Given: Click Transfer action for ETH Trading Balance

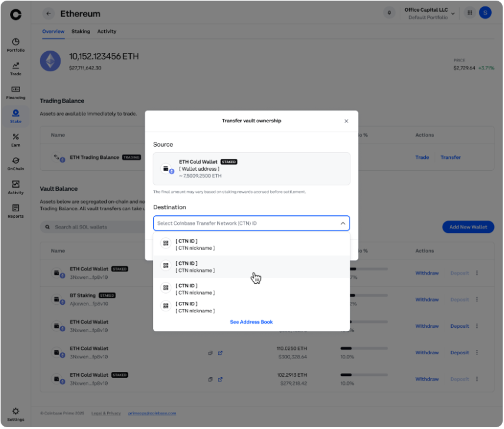Looking at the screenshot, I should pos(450,158).
